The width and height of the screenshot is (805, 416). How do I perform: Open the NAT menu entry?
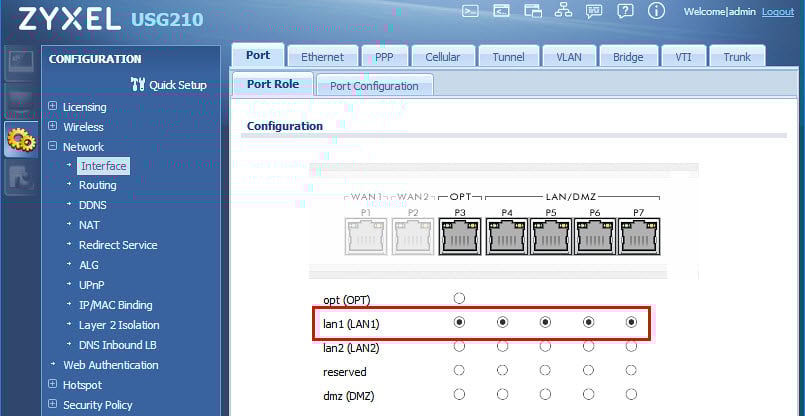coord(89,225)
